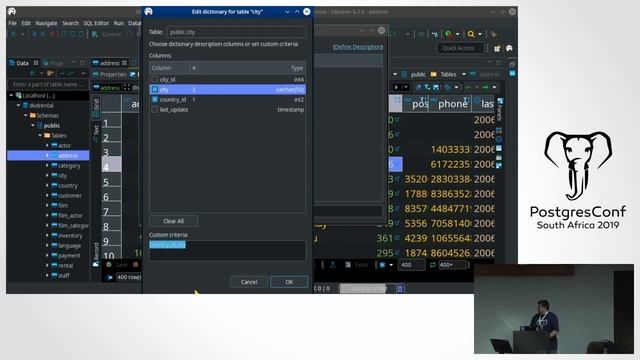Toggle the city column checkbox

[x=155, y=89]
